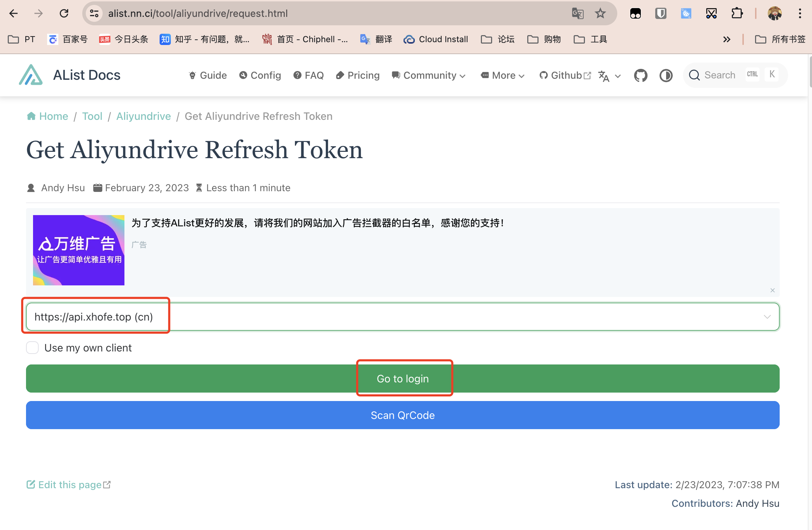This screenshot has height=530, width=812.
Task: Click the blue cookie extension icon
Action: pyautogui.click(x=686, y=13)
